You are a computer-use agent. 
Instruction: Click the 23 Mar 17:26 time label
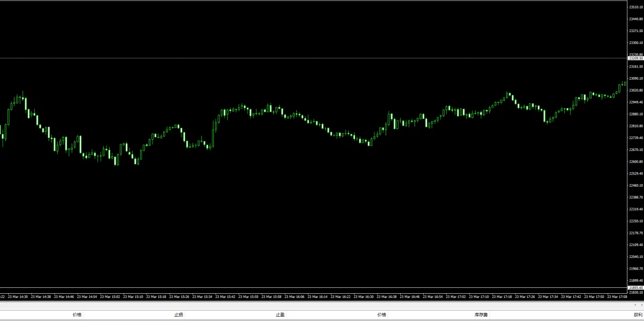point(525,296)
